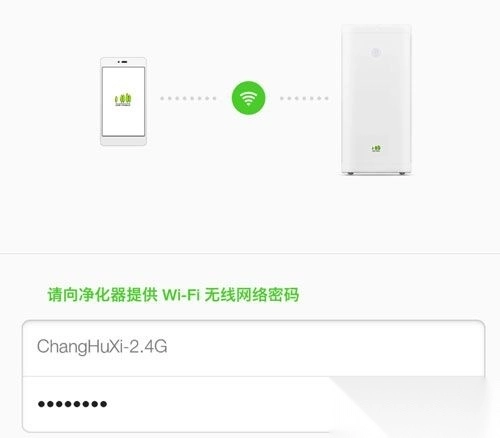
Task: Click dotted line between phone and Wi-Fi
Action: point(189,98)
